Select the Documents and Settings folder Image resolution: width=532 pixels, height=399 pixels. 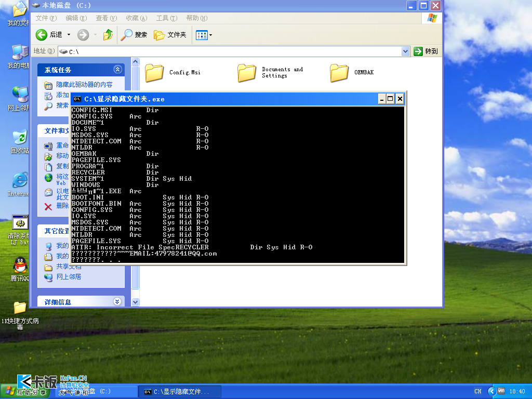(x=247, y=73)
